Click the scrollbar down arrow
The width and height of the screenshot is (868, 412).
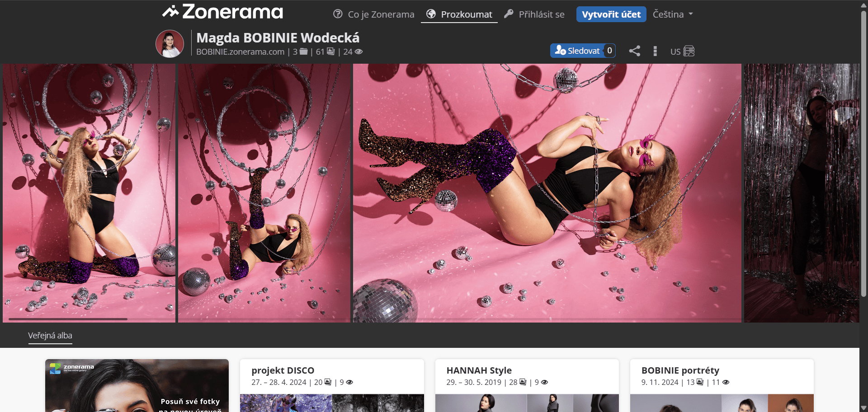coord(863,408)
